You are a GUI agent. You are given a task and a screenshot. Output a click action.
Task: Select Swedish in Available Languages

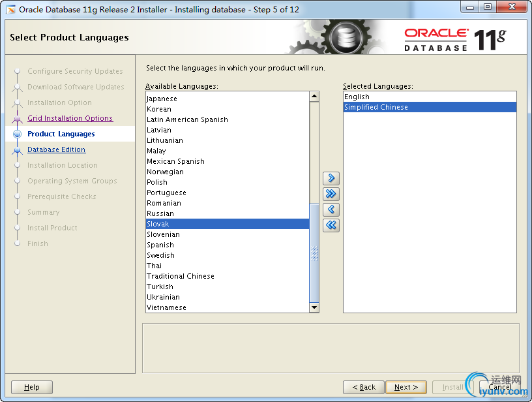228,255
